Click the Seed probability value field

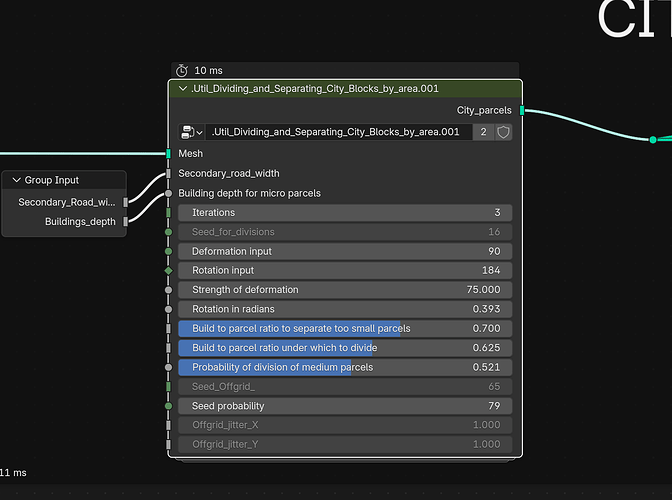[345, 406]
